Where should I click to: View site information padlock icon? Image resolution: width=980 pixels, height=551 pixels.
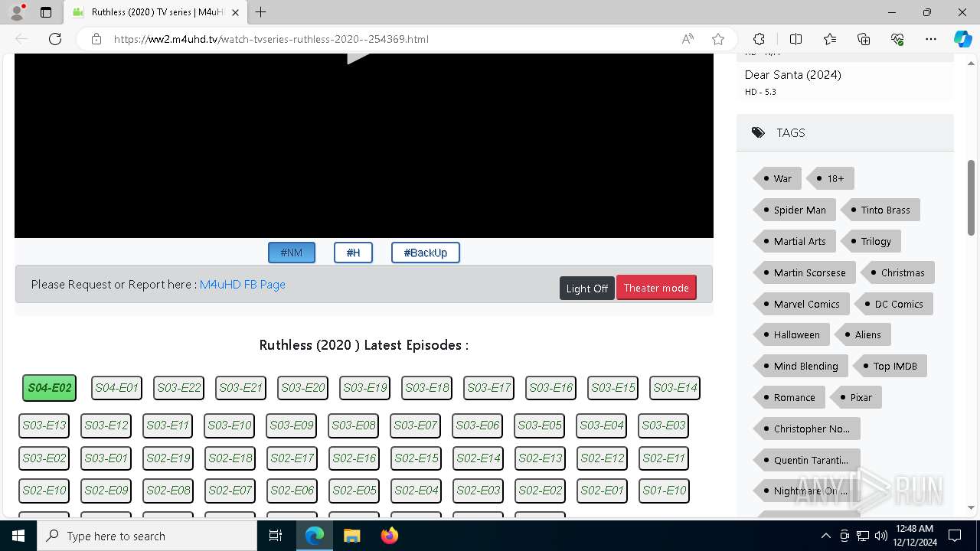[96, 39]
